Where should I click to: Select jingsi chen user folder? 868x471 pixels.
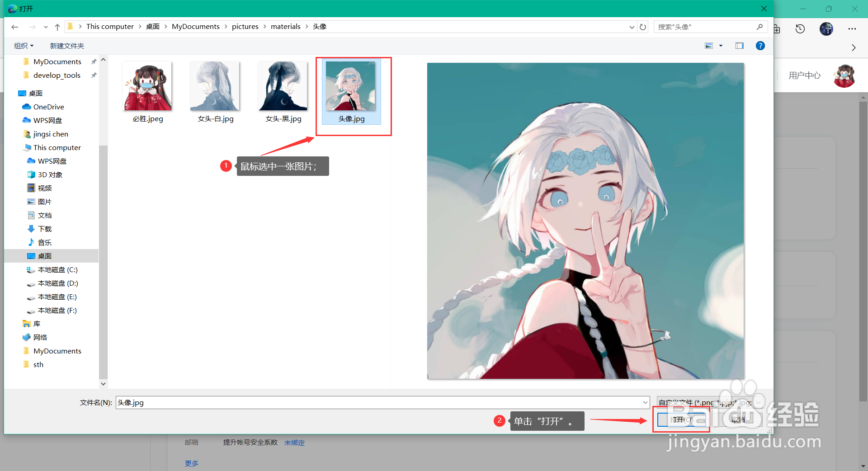point(50,134)
